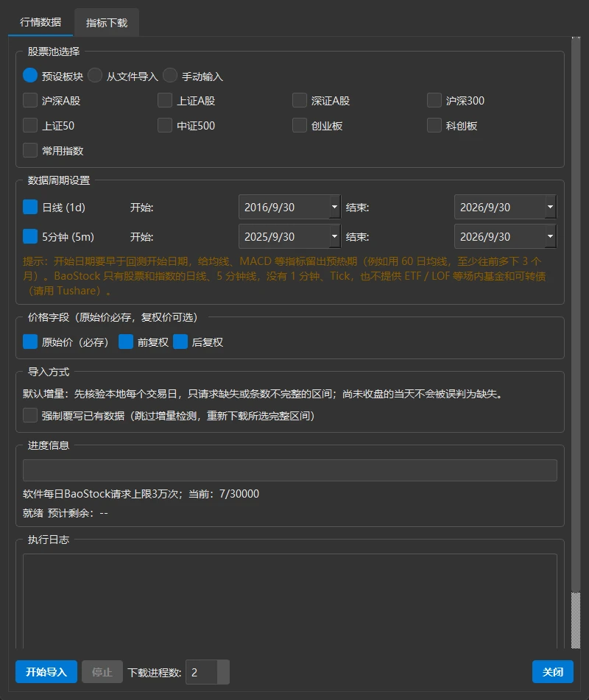Viewport: 589px width, 700px height.
Task: Open the 5-minute end date dropdown arrow
Action: (x=550, y=236)
